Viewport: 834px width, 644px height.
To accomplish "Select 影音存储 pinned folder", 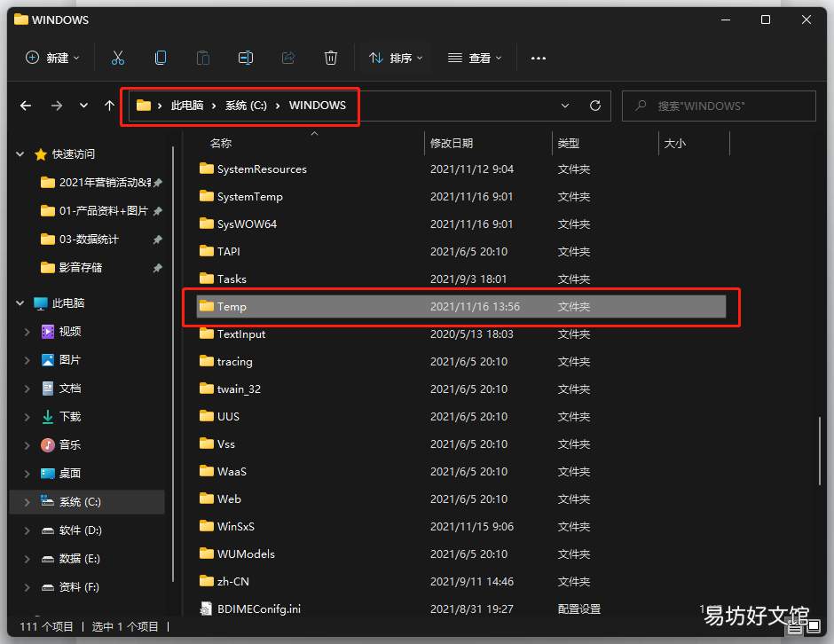I will (x=101, y=268).
